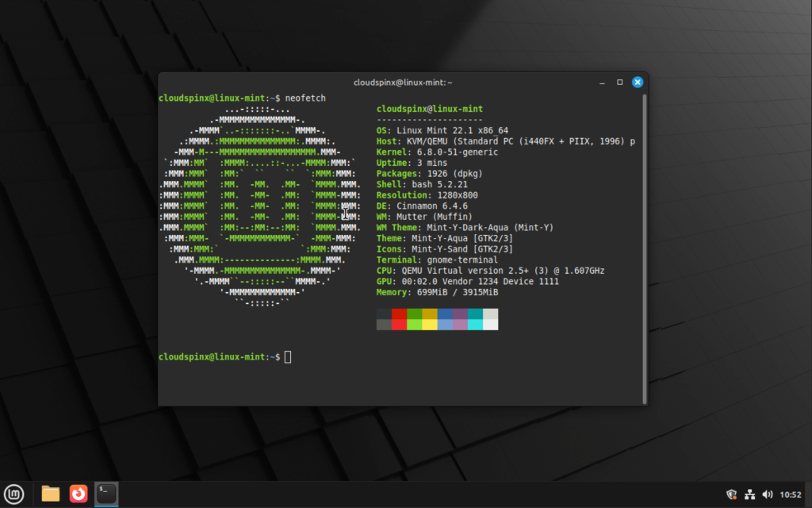
Task: Click the neofetch command text
Action: pos(305,98)
